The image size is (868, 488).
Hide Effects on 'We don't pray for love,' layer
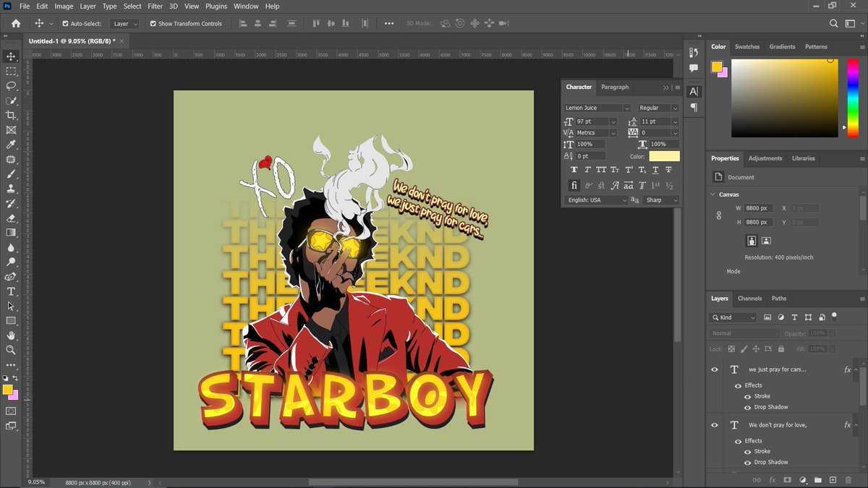coord(738,441)
